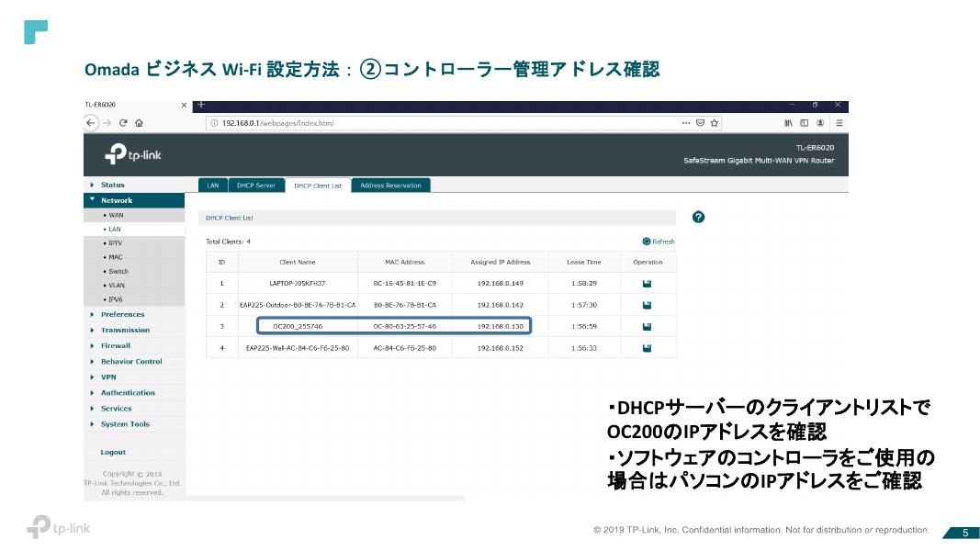Viewport: 980px width, 551px height.
Task: Click the save icon for OC200_255746 row
Action: coord(647,326)
